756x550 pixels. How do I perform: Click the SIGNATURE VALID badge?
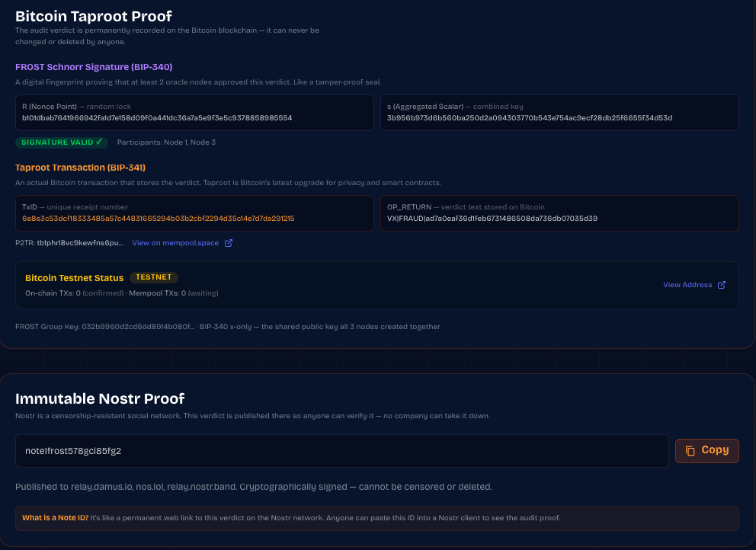62,142
